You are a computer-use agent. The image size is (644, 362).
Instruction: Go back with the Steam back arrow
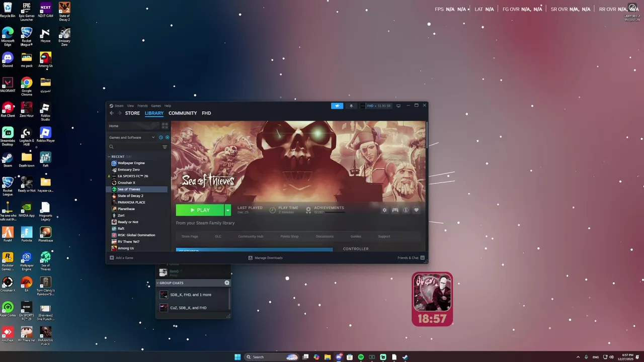[112, 113]
